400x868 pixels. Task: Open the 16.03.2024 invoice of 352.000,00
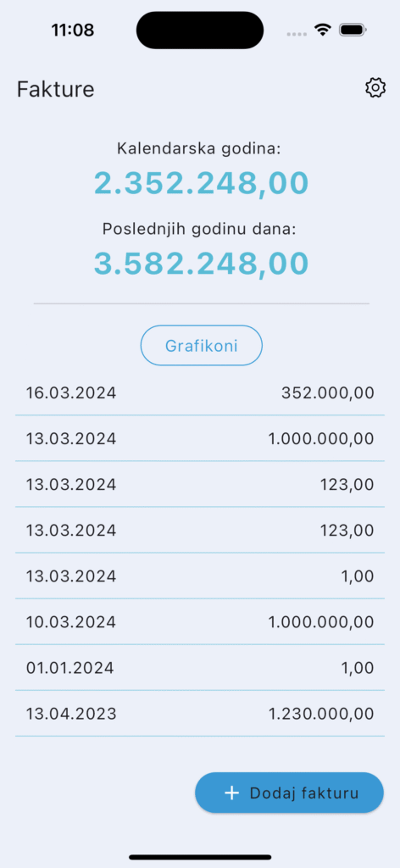click(x=200, y=393)
